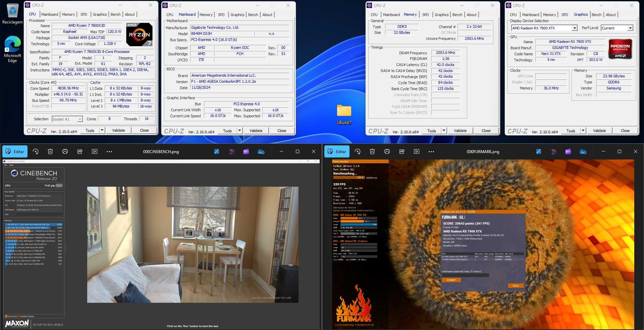Open the About tab in the third CPU-Z window
644x330 pixels.
coord(472,15)
